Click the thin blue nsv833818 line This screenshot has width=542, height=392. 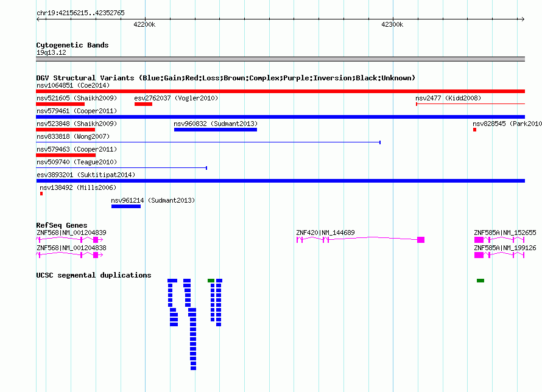[208, 142]
